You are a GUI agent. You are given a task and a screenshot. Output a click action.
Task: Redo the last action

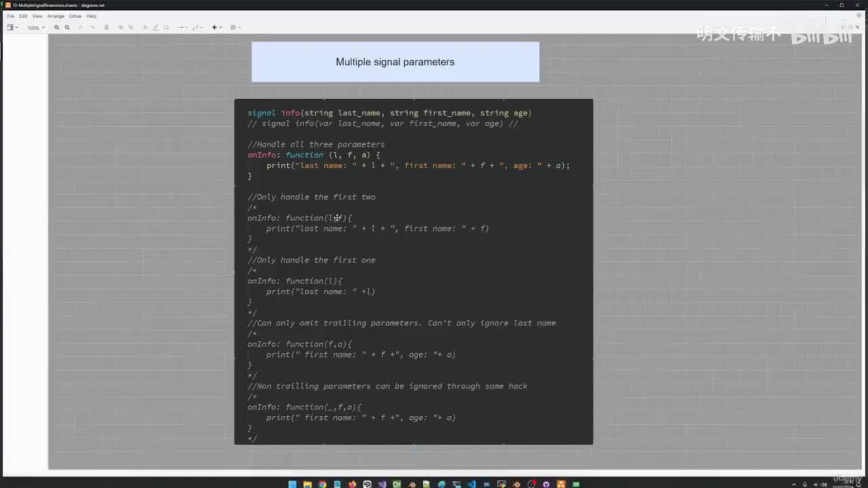point(92,28)
